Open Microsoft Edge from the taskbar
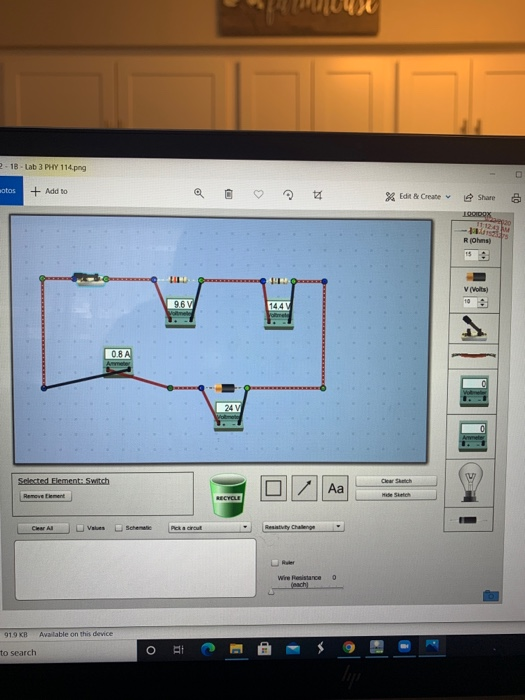This screenshot has width=525, height=700. pyautogui.click(x=208, y=649)
